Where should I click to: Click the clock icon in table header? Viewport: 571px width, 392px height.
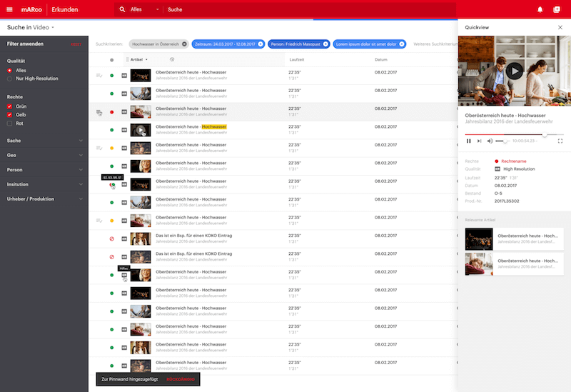tap(172, 59)
